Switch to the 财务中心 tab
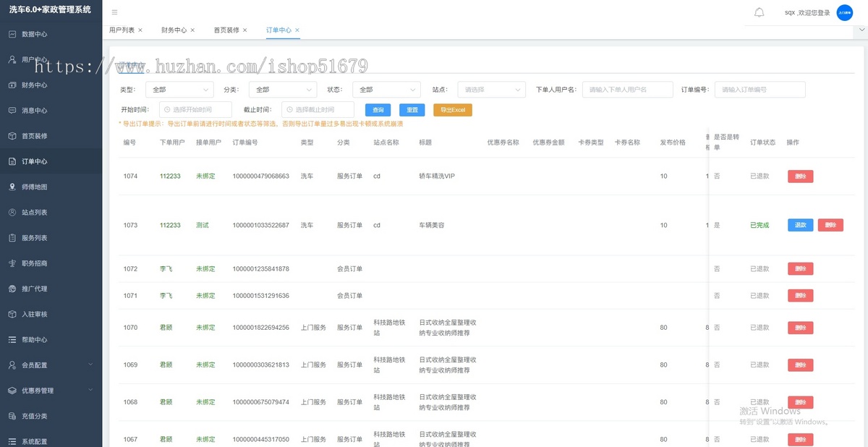This screenshot has height=447, width=868. (x=174, y=30)
